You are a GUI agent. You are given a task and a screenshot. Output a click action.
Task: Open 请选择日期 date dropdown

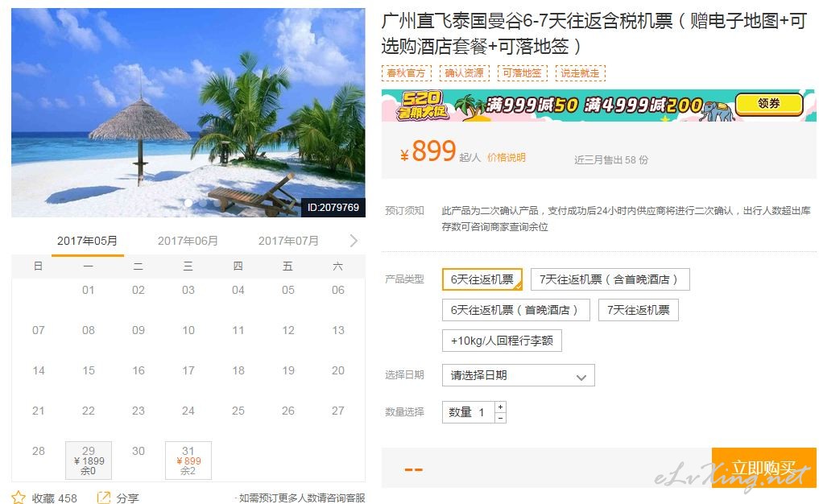[x=518, y=375]
